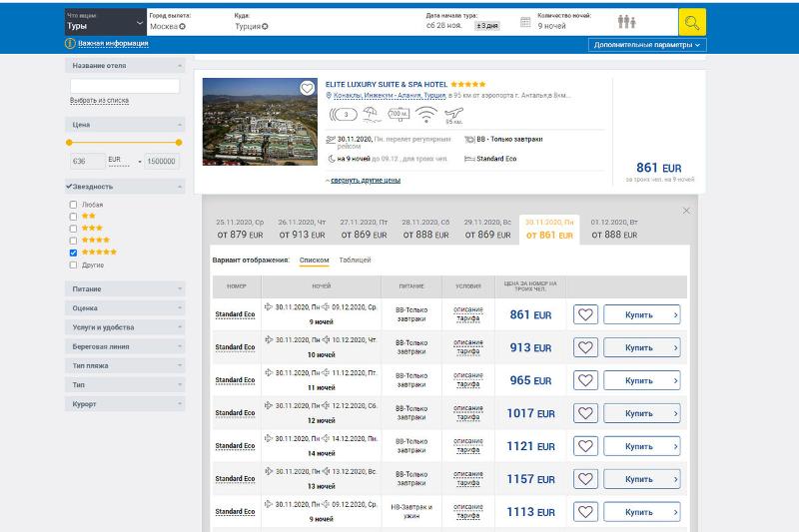
Task: Expand the Дополнительные параметры dropdown
Action: coord(648,45)
